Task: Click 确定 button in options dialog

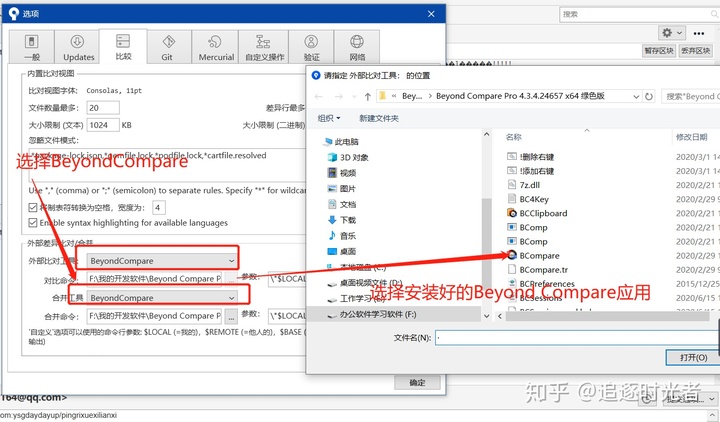Action: (417, 382)
